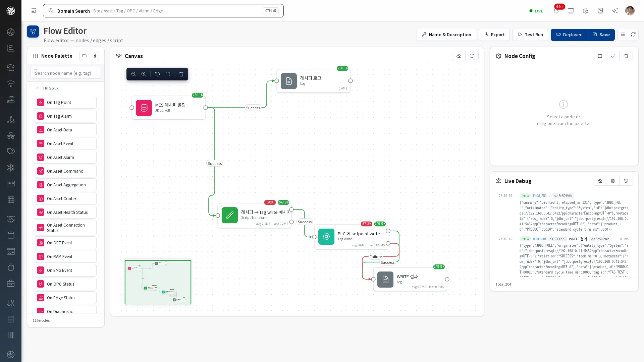Open the monitor display icon in header
644x362 pixels.
[571, 11]
